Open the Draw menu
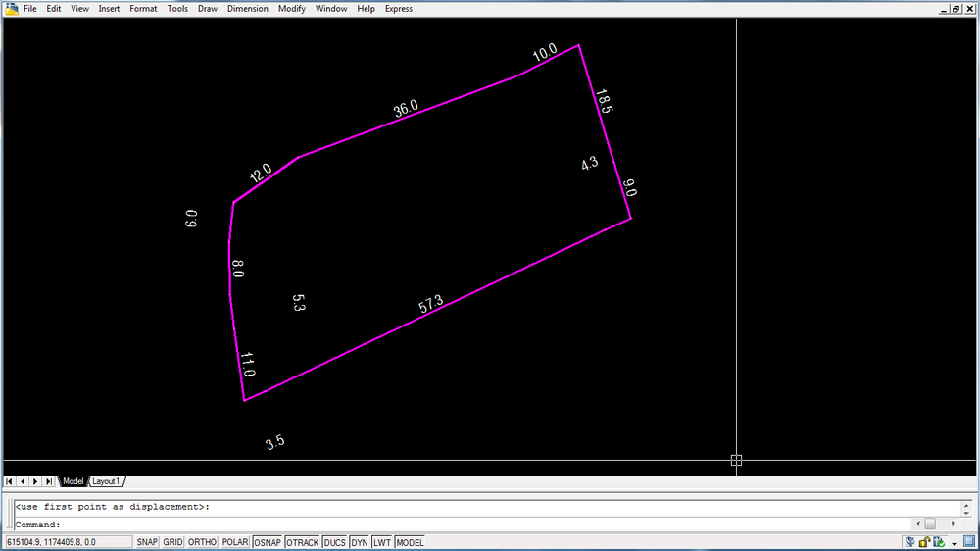 208,9
